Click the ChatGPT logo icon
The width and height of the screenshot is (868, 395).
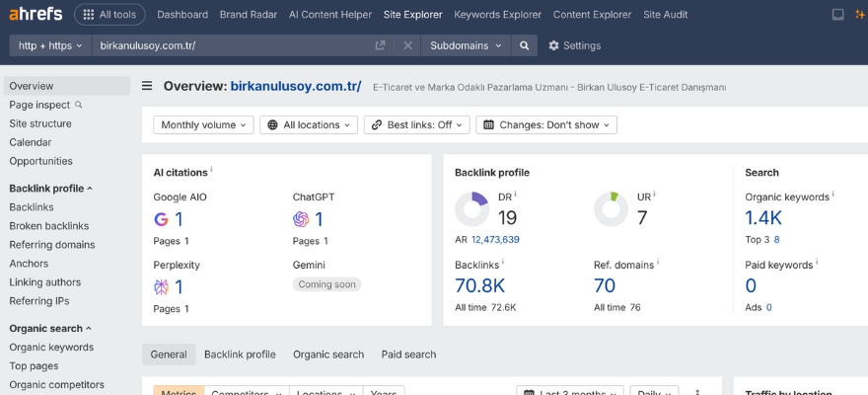[x=301, y=220]
